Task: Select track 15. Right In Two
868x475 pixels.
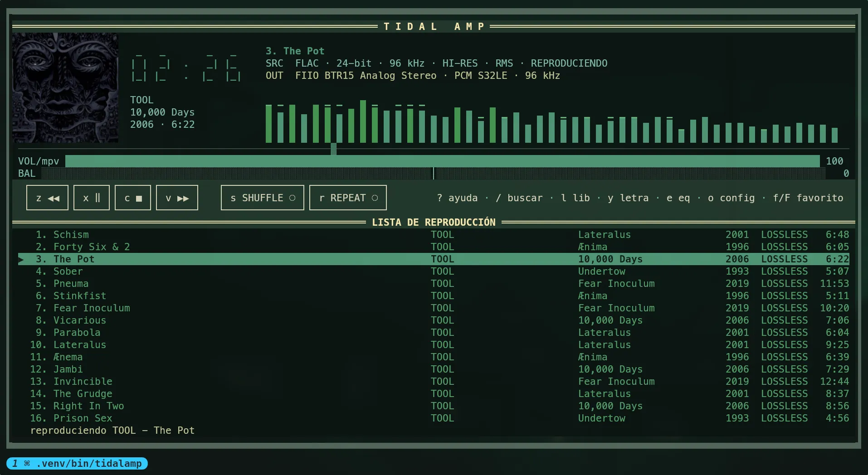Action: click(434, 406)
